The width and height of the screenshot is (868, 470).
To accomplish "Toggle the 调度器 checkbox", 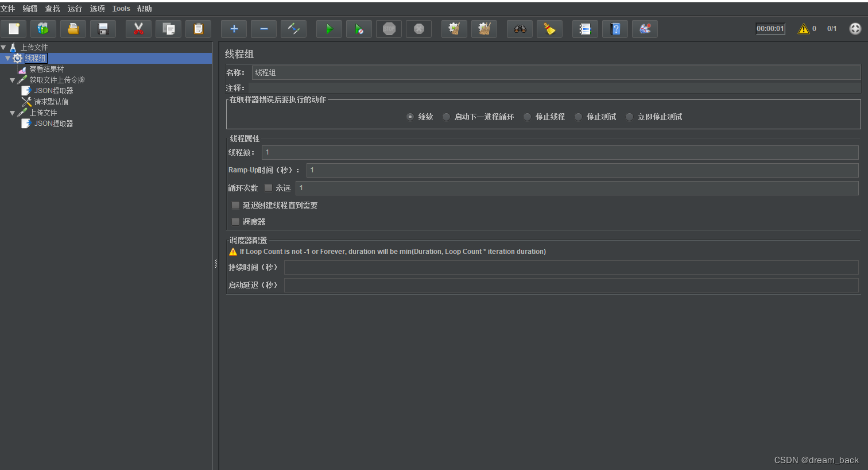I will pyautogui.click(x=235, y=222).
